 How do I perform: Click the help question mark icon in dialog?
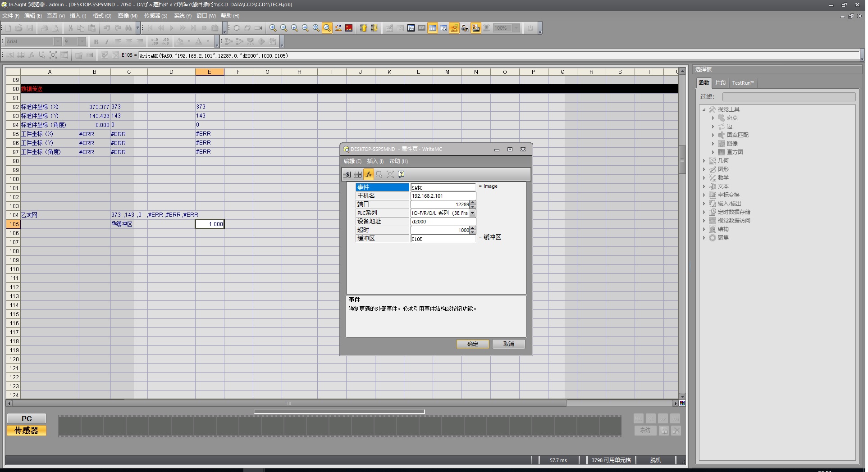[401, 174]
